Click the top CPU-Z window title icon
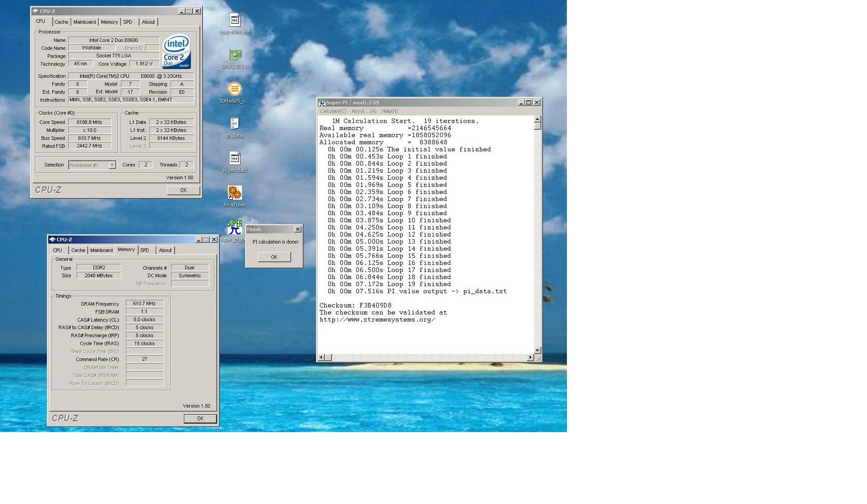Image resolution: width=867 pixels, height=504 pixels. tap(35, 11)
